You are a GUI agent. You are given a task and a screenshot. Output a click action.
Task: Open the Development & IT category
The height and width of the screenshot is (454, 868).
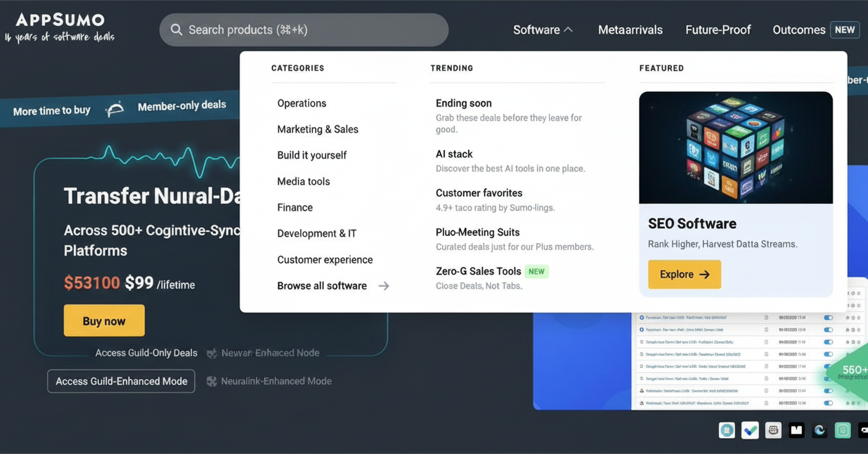tap(317, 233)
